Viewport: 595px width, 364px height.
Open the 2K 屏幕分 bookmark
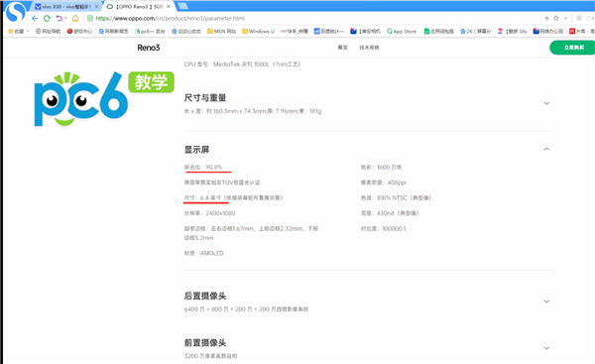475,31
